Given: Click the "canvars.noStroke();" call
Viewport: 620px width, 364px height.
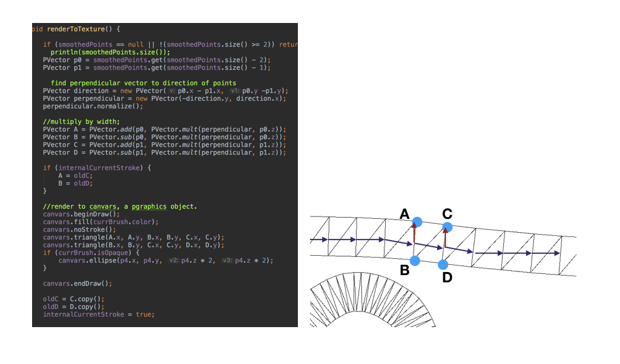Looking at the screenshot, I should coord(79,230).
